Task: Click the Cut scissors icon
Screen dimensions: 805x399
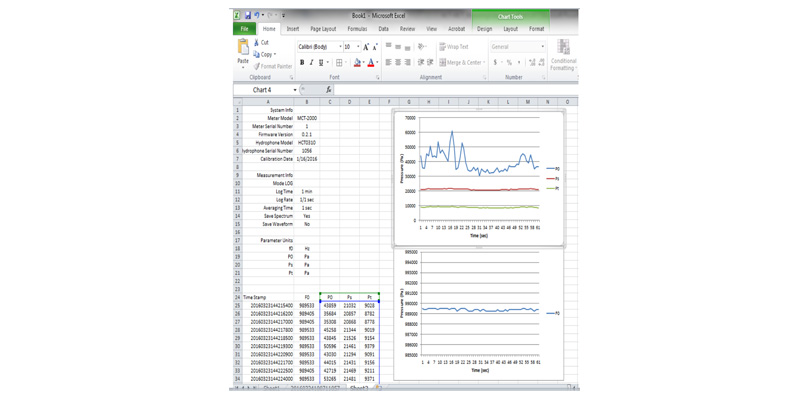Action: pyautogui.click(x=257, y=43)
